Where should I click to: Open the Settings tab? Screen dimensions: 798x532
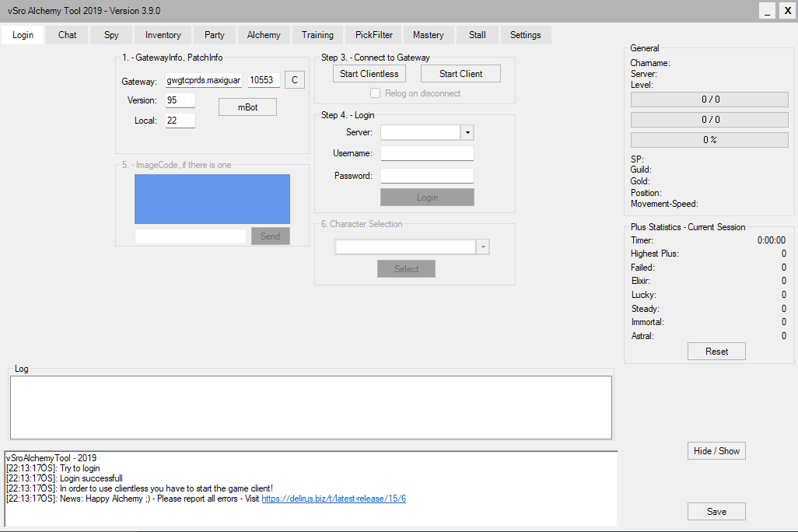[x=525, y=35]
